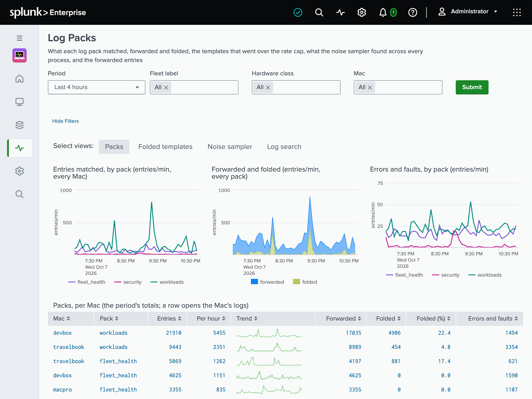Click the Per hour value 2351
Viewport: 532px width, 399px height.
point(219,347)
